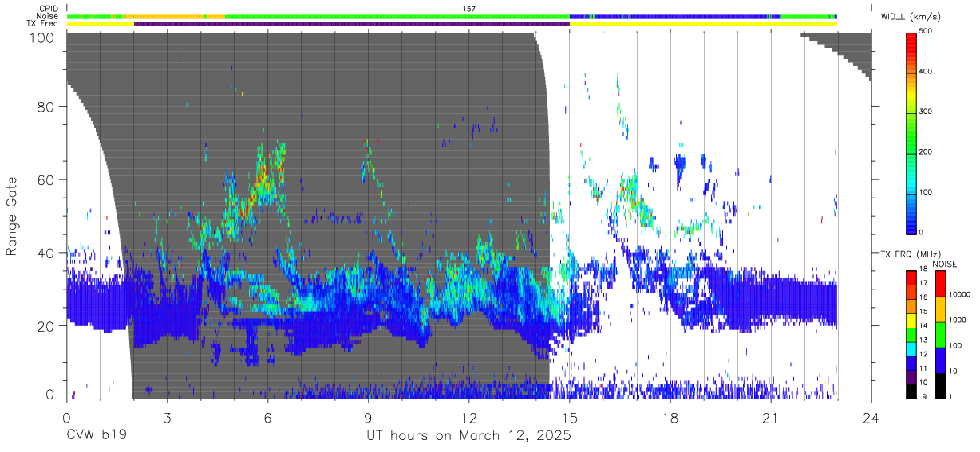Image resolution: width=980 pixels, height=452 pixels.
Task: Click the CPID label at top left
Action: point(49,8)
